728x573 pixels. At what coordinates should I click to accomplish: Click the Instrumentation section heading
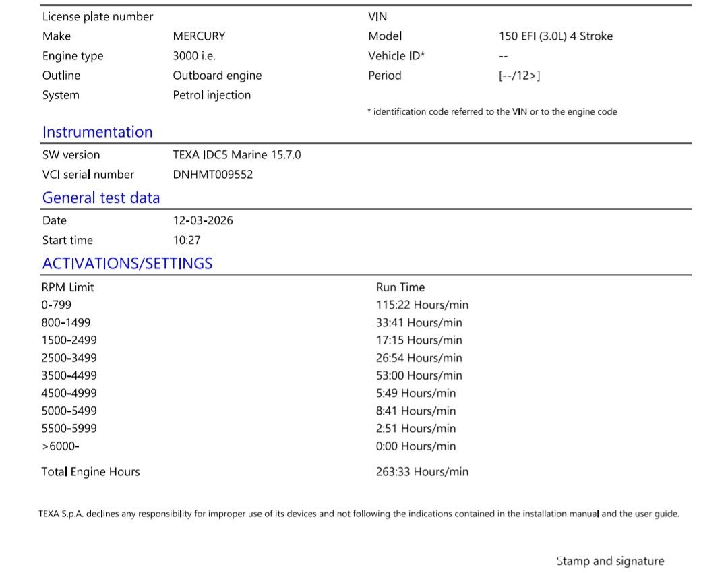click(x=97, y=132)
